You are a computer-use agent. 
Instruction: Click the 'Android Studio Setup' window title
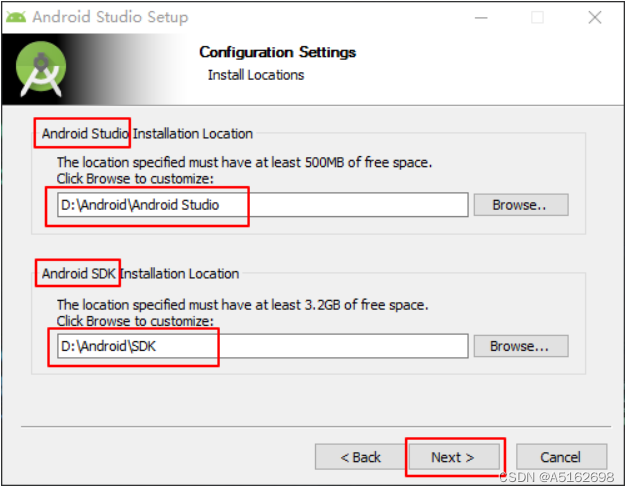[111, 17]
